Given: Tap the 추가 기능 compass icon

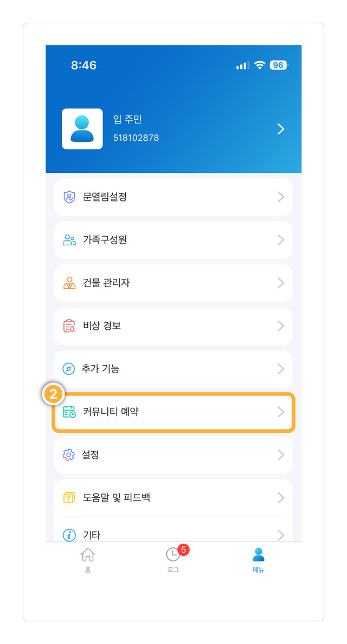Looking at the screenshot, I should pyautogui.click(x=69, y=369).
